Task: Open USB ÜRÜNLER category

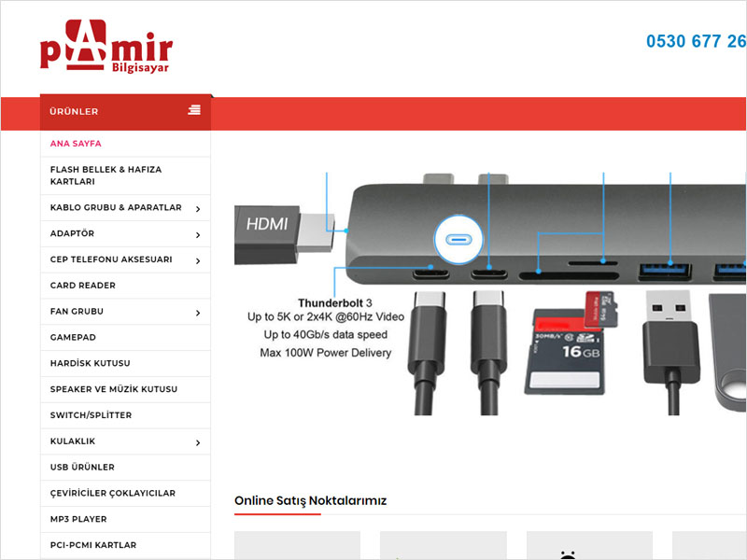Action: tap(82, 468)
